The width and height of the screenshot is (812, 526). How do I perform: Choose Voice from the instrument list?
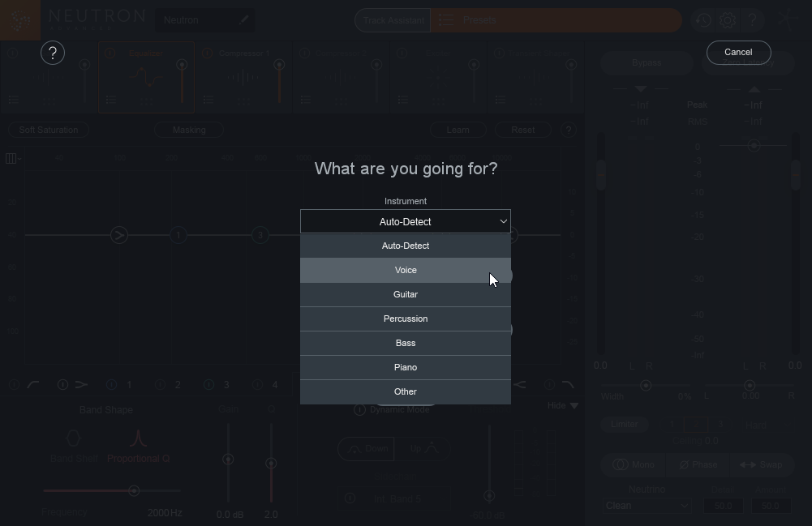pyautogui.click(x=406, y=270)
